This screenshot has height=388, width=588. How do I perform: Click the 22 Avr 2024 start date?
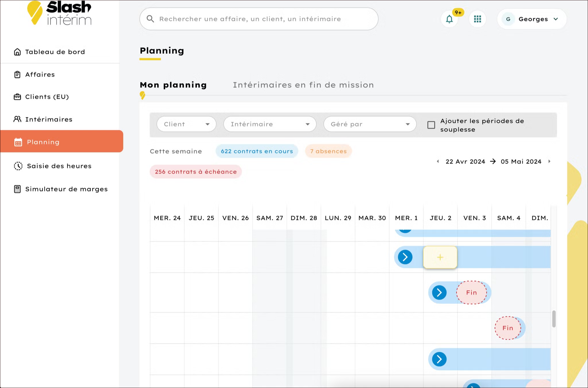pyautogui.click(x=465, y=161)
